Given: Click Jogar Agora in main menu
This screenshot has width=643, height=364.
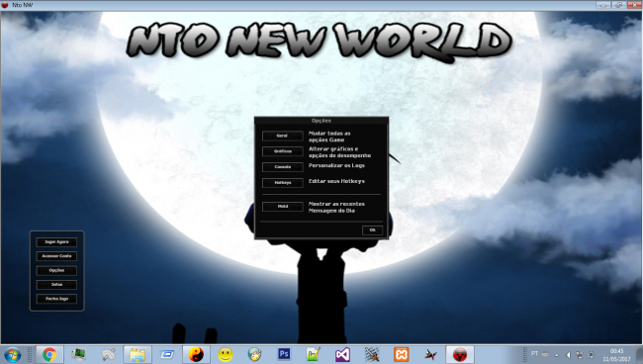Looking at the screenshot, I should click(x=56, y=242).
